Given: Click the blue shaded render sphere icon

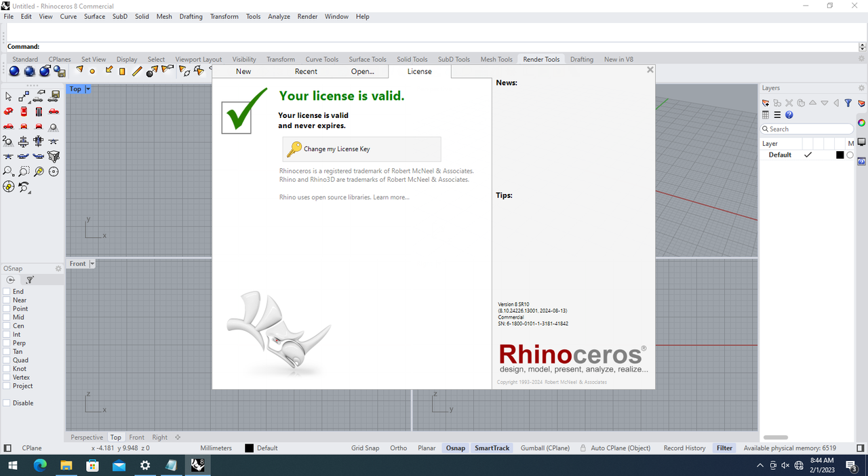Looking at the screenshot, I should pos(14,71).
